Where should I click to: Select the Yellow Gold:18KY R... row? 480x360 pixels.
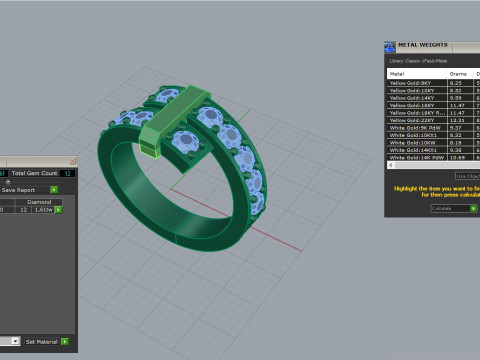pyautogui.click(x=433, y=113)
